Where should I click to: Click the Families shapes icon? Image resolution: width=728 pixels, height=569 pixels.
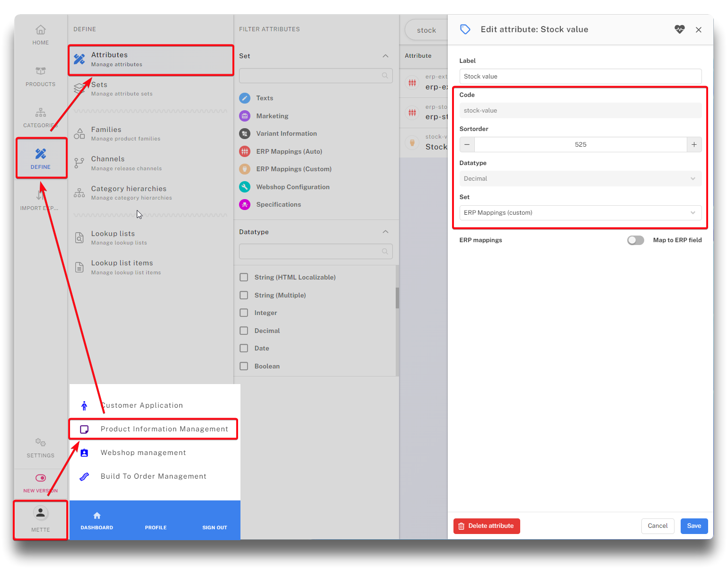pos(80,133)
